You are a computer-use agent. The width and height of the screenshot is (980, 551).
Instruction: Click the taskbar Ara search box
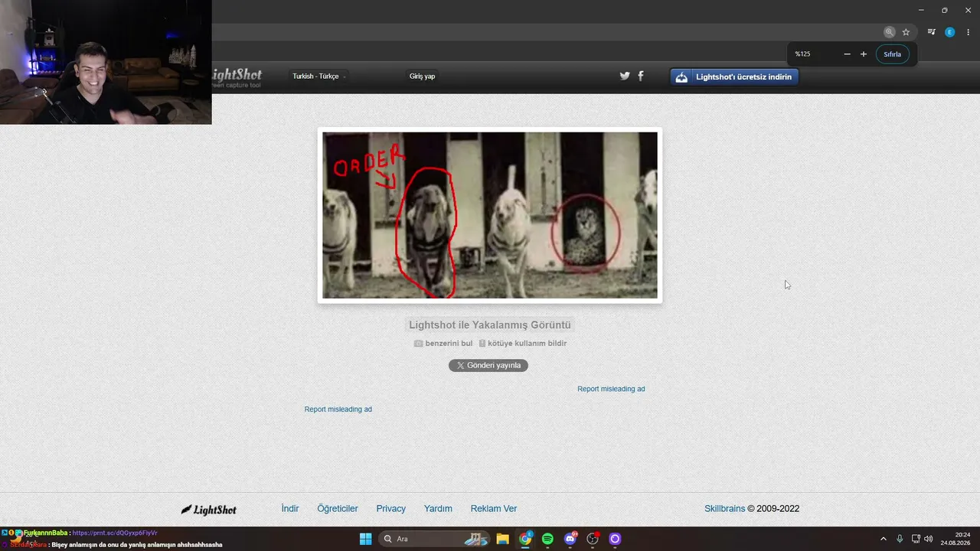coord(434,539)
